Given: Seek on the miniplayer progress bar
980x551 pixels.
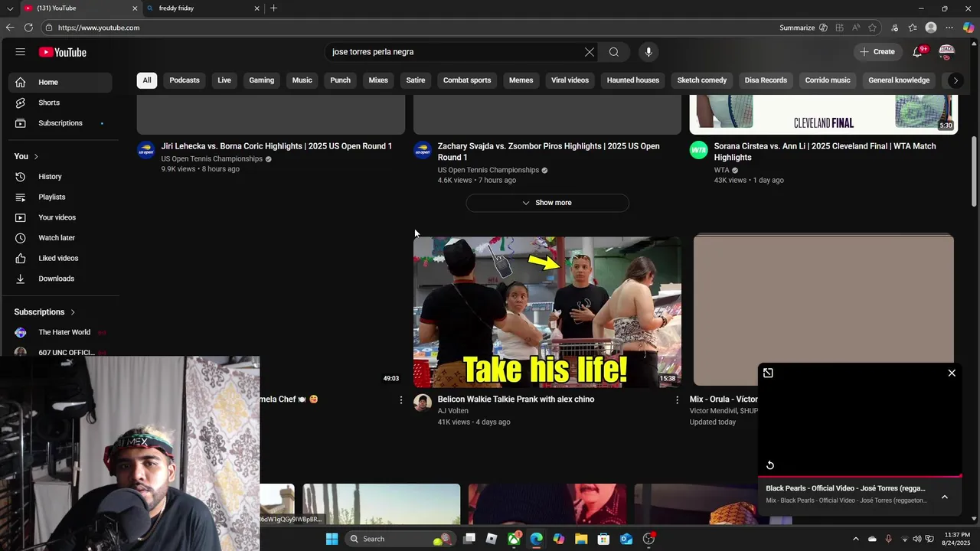Looking at the screenshot, I should coord(859,476).
